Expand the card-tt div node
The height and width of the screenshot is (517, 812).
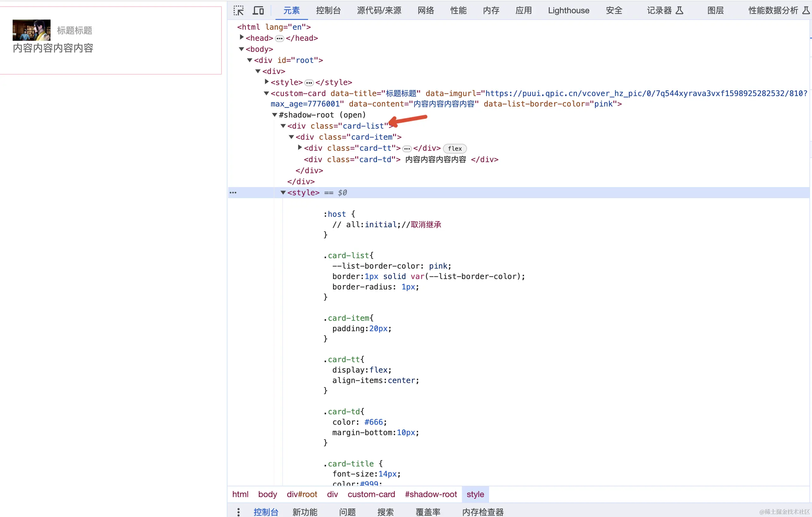click(x=300, y=147)
